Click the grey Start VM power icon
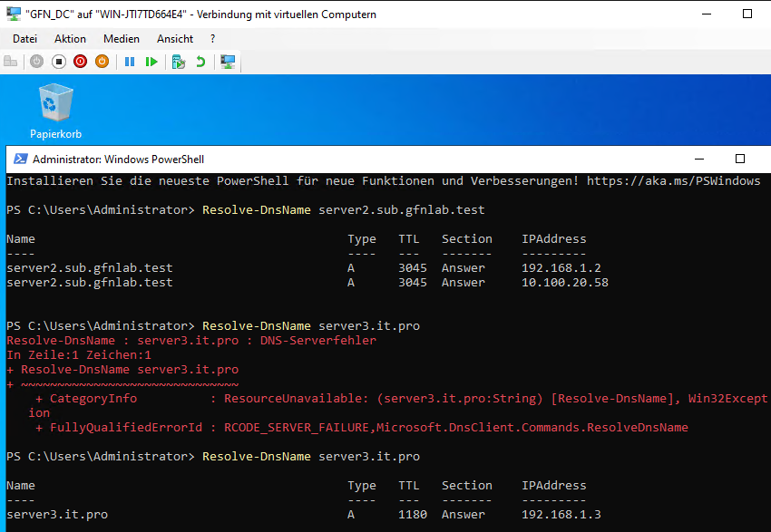This screenshot has height=532, width=771. point(36,62)
